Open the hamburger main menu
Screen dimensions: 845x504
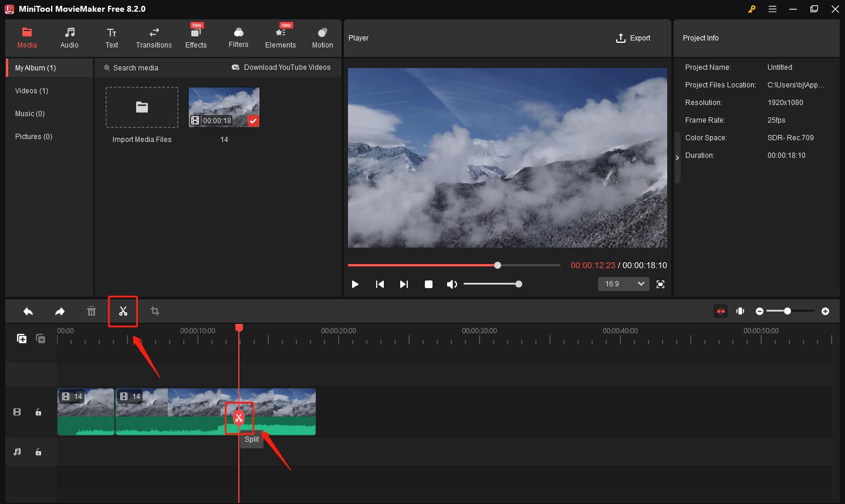click(x=772, y=9)
